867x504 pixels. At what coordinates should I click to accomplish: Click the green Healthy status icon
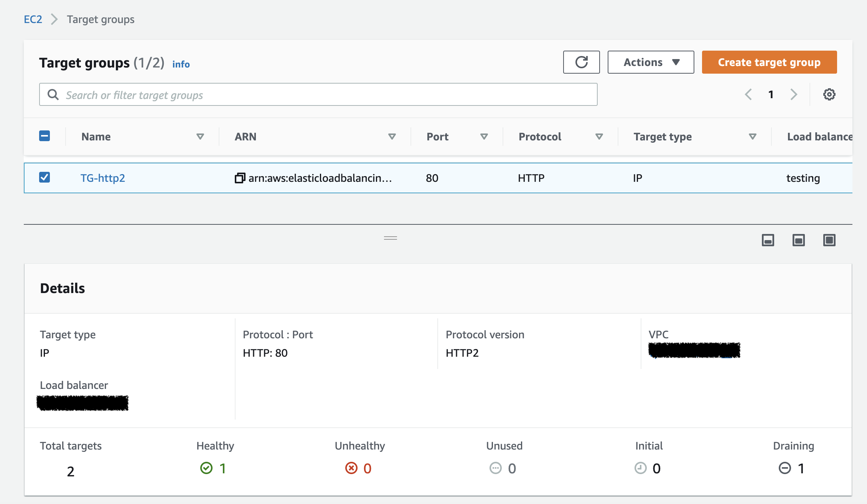[x=207, y=468]
